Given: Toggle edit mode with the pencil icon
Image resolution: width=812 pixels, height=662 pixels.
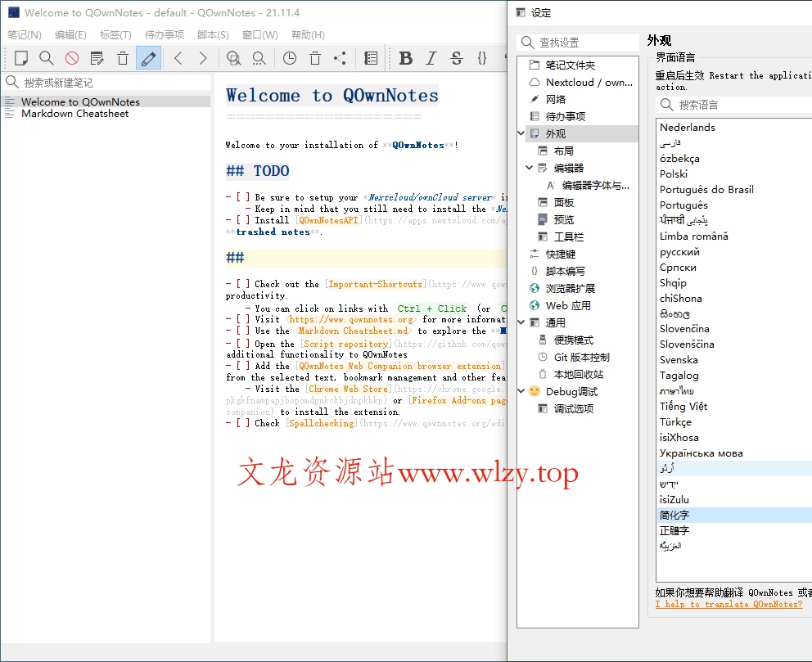Looking at the screenshot, I should [148, 58].
